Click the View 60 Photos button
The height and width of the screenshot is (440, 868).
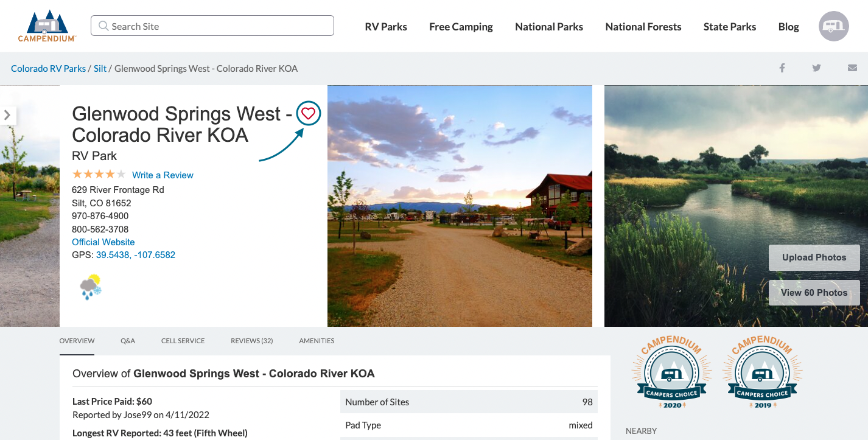[x=814, y=293]
